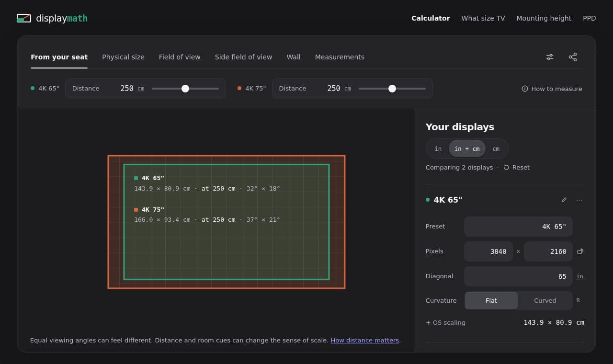613x364 pixels.
Task: Go to the Calculator nav item
Action: tap(431, 18)
